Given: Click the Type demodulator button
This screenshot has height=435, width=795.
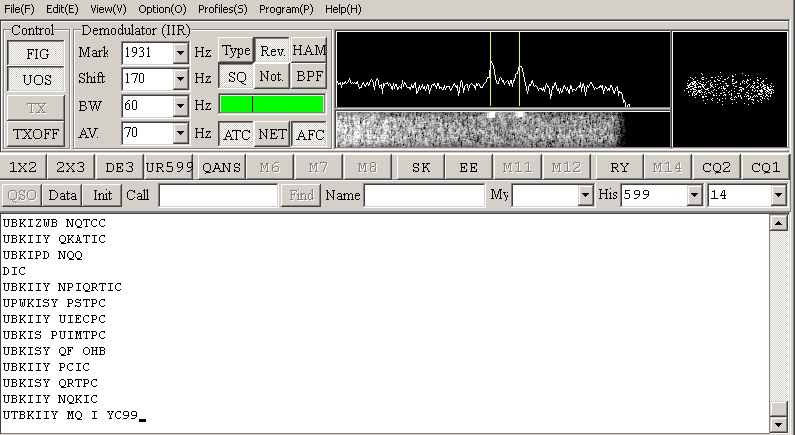Looking at the screenshot, I should click(236, 50).
